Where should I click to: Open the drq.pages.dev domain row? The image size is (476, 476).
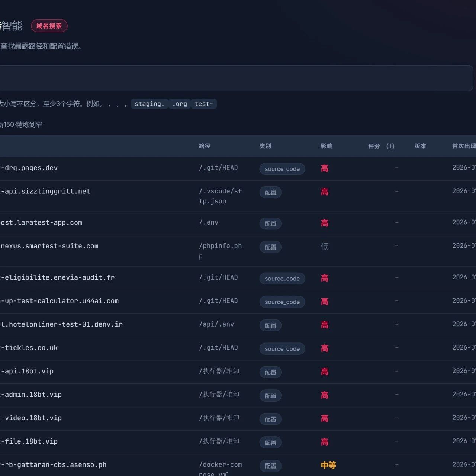point(238,169)
